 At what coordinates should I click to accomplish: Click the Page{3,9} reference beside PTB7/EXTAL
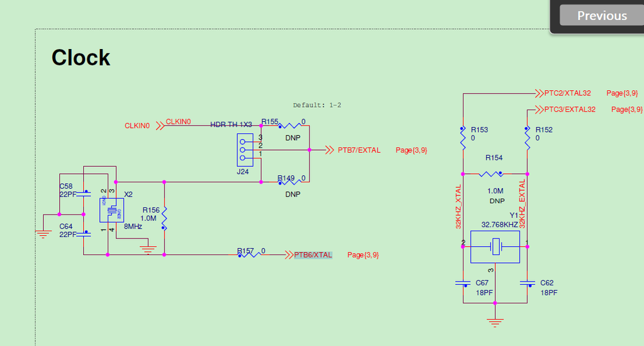[411, 150]
